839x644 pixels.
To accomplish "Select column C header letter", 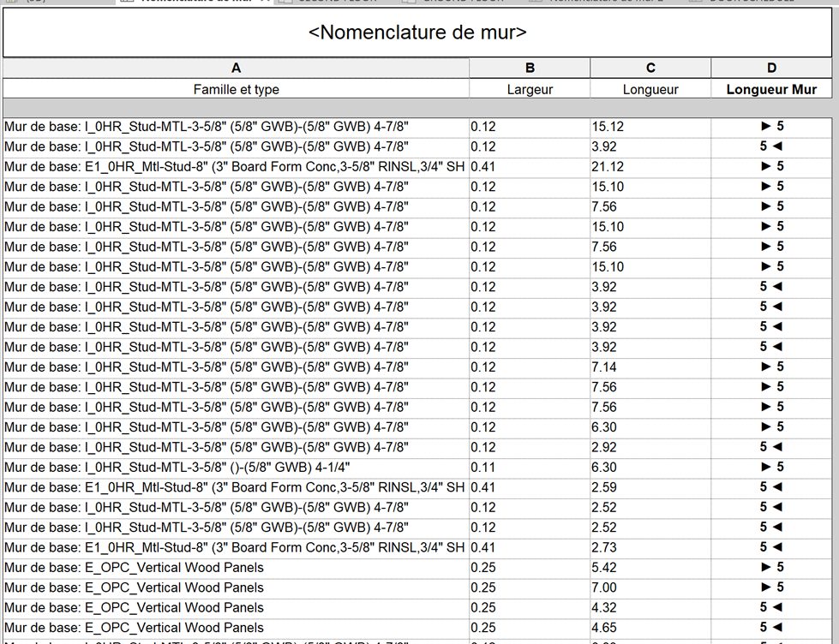I will click(x=650, y=69).
